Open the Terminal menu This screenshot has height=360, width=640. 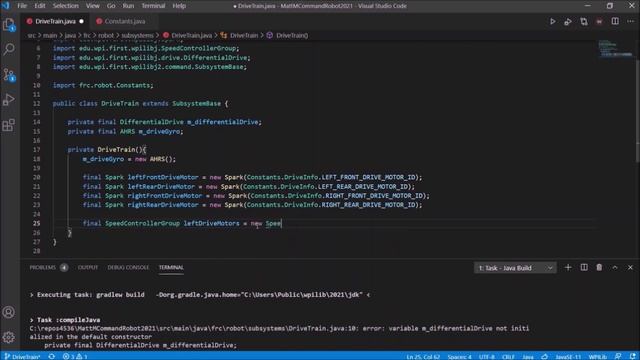coord(153,6)
